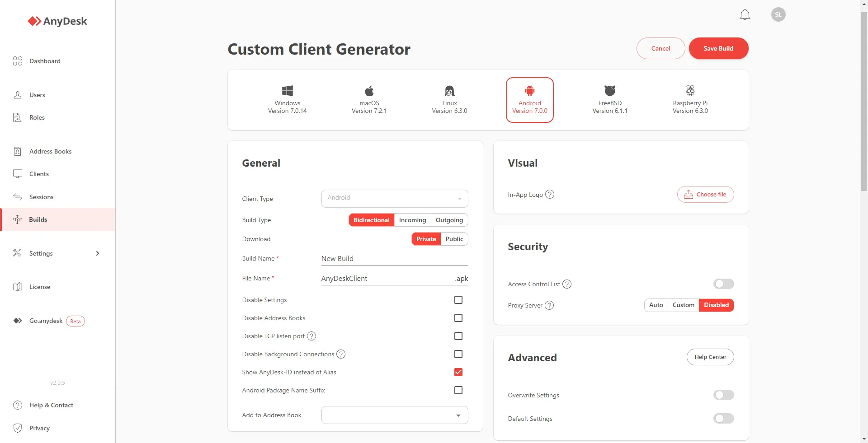Expand the Settings submenu chevron
Image resolution: width=868 pixels, height=443 pixels.
pos(98,253)
